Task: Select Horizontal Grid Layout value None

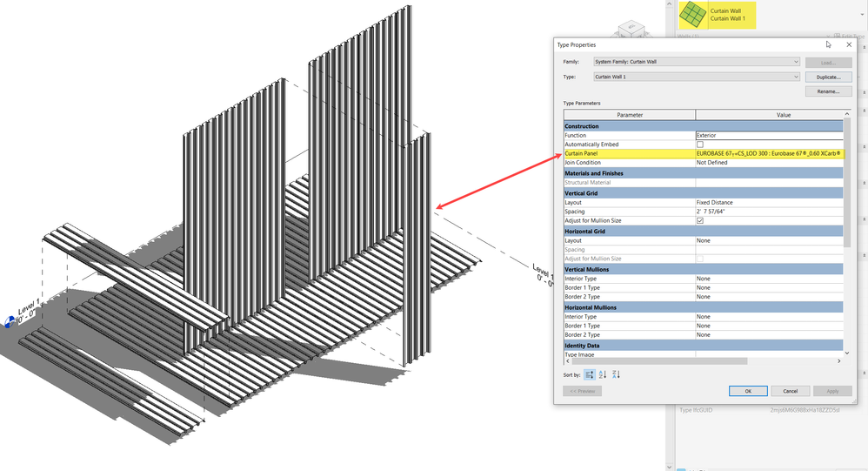Action: [x=770, y=240]
